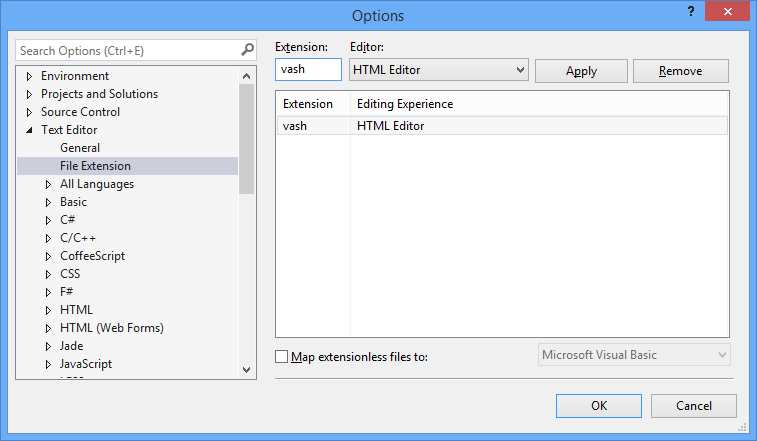Expand the CSS node

[x=48, y=274]
